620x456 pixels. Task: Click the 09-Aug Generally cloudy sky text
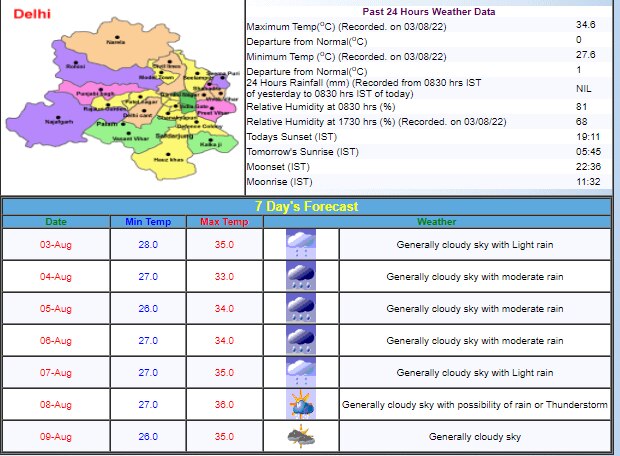click(x=475, y=437)
